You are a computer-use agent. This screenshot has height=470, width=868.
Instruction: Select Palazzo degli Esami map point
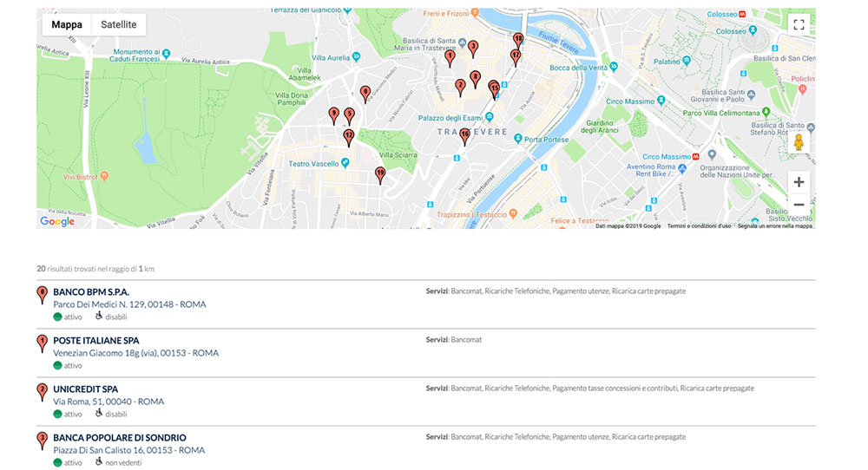click(489, 117)
